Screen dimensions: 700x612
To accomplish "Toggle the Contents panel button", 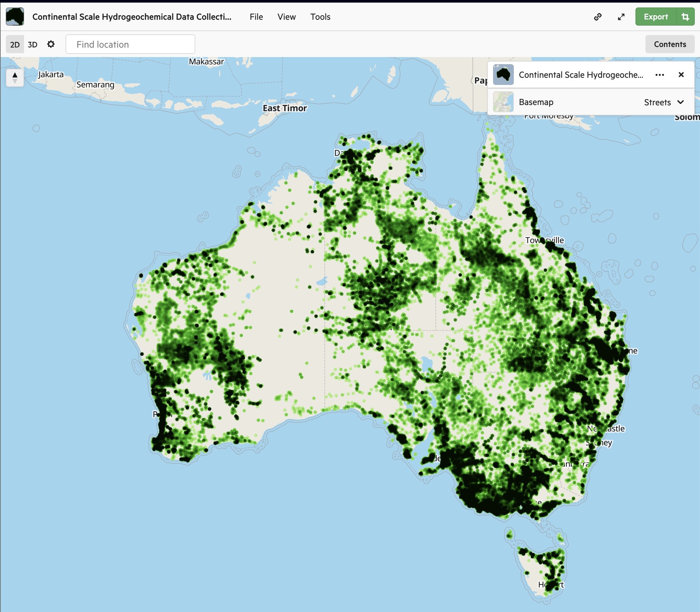I will click(x=670, y=44).
